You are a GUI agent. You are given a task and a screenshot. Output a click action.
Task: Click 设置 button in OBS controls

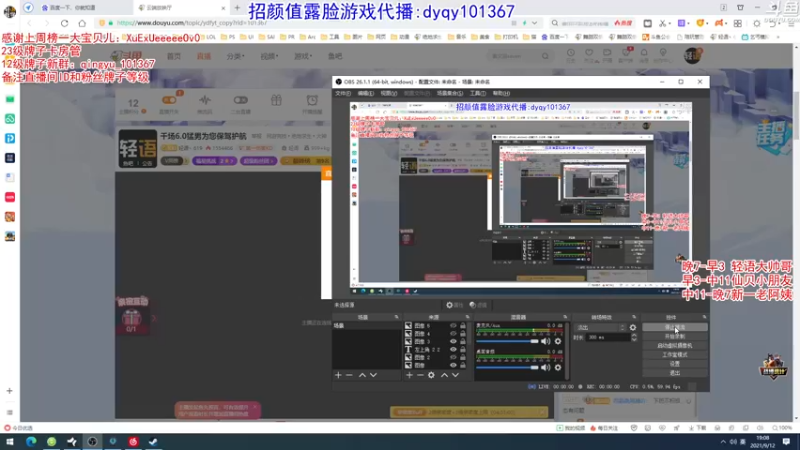674,364
